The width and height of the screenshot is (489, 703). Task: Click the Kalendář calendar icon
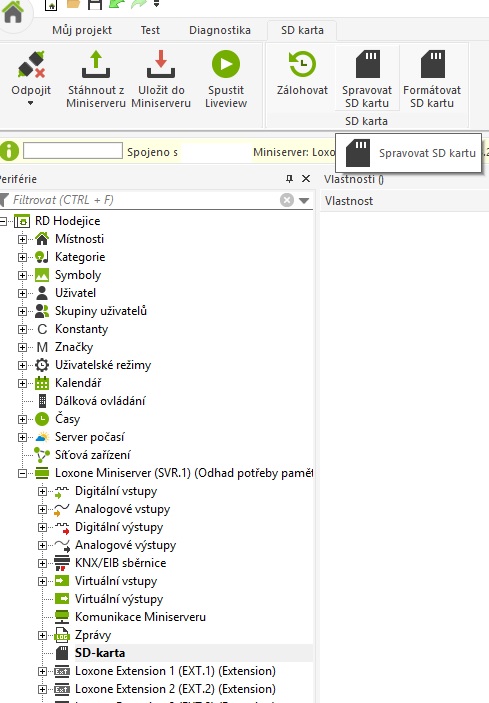42,383
